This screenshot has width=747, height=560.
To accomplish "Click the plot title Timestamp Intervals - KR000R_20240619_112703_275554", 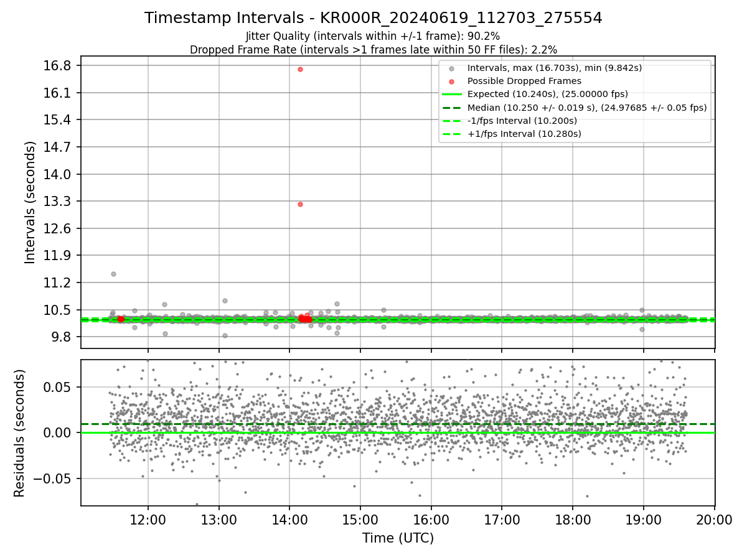I will (374, 18).
